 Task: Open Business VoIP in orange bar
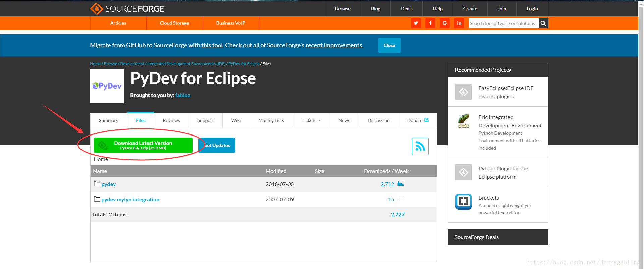[231, 23]
